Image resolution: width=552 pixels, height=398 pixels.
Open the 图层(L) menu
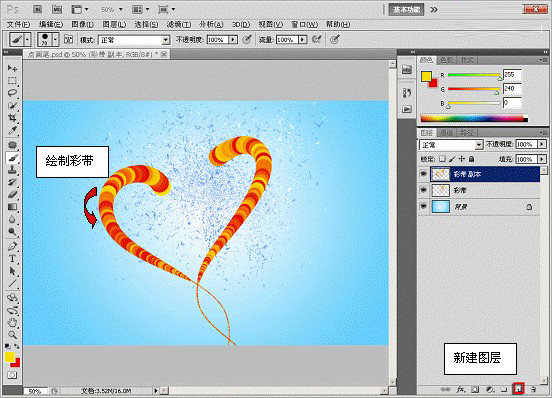pos(114,24)
